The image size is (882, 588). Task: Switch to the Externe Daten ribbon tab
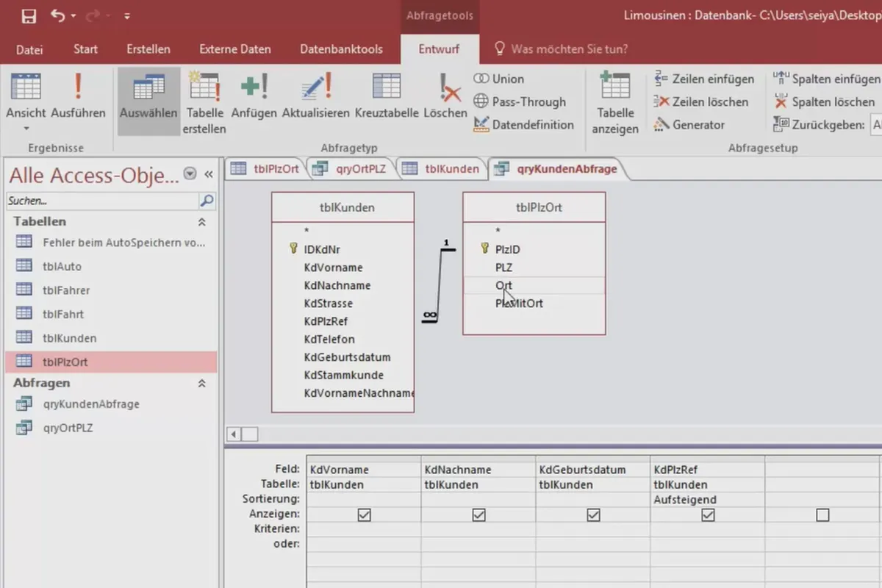click(235, 49)
